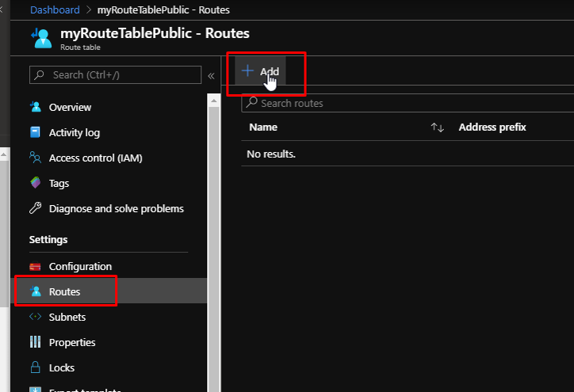Click the magnifier icon in menu search
Screen dimensions: 574x392
coord(39,75)
